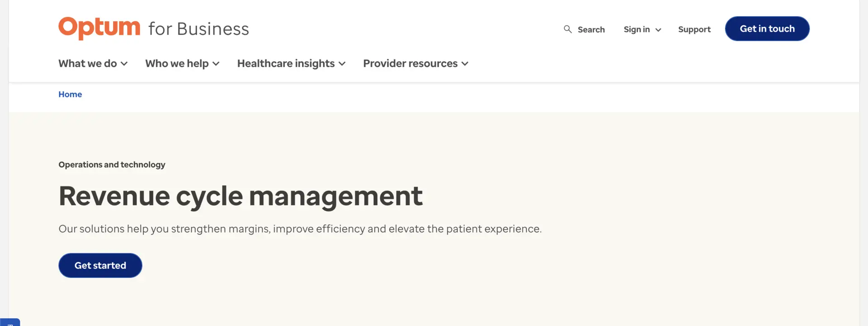Click the Revenue cycle management heading
The height and width of the screenshot is (326, 868).
pyautogui.click(x=241, y=196)
